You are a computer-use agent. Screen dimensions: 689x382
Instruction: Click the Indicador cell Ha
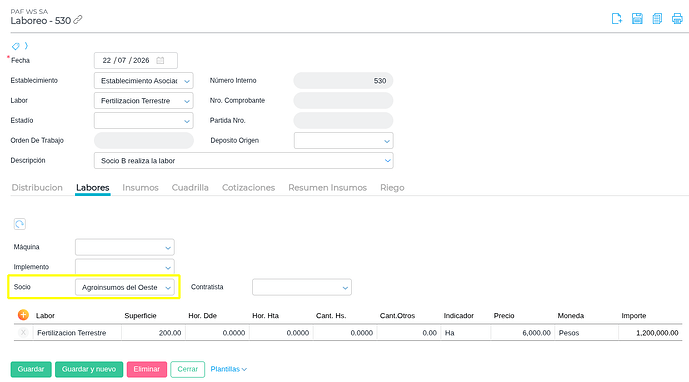[467, 333]
